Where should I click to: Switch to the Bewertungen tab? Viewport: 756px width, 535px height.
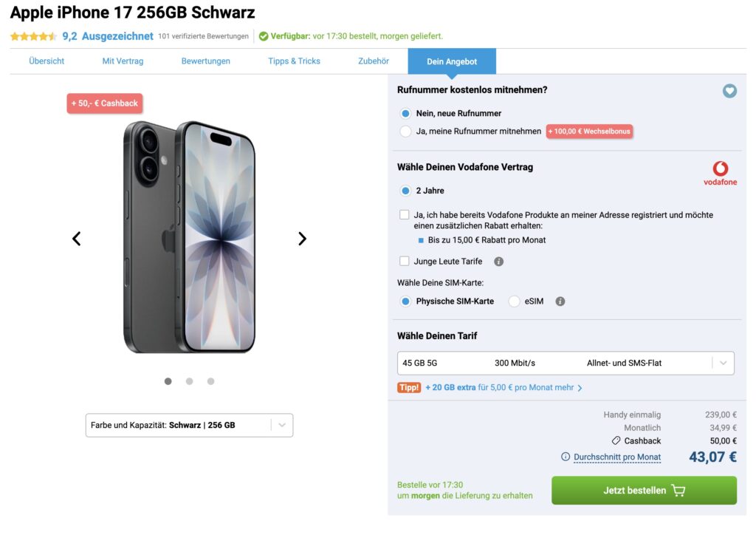tap(205, 61)
